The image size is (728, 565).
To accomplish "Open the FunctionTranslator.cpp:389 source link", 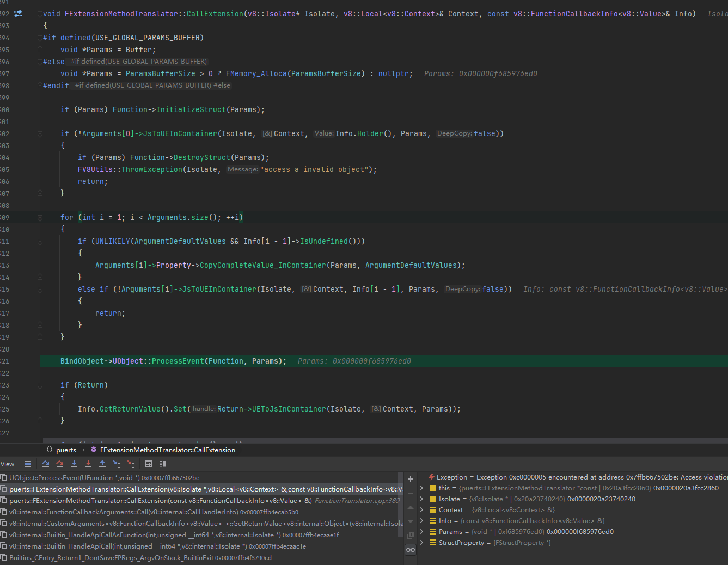I will (x=357, y=500).
